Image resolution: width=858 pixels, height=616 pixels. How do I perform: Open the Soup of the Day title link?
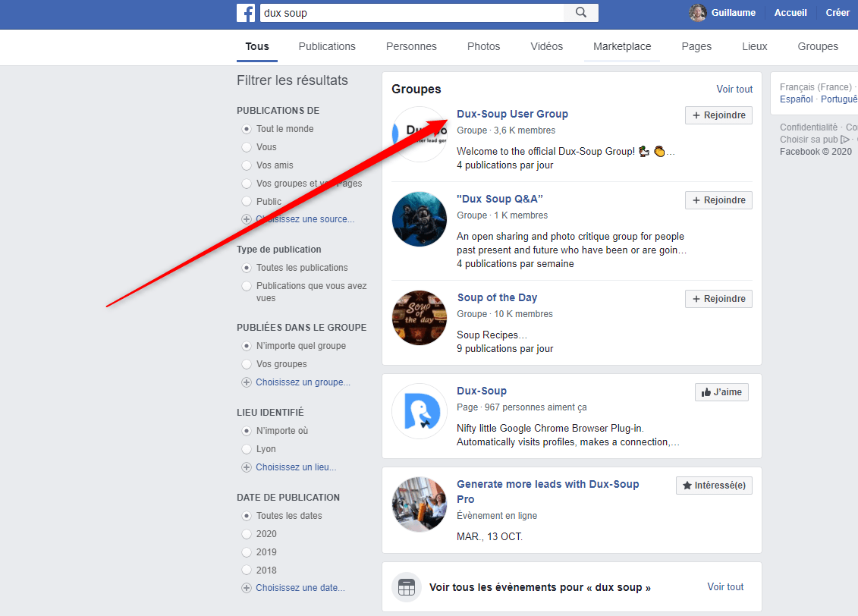(498, 297)
